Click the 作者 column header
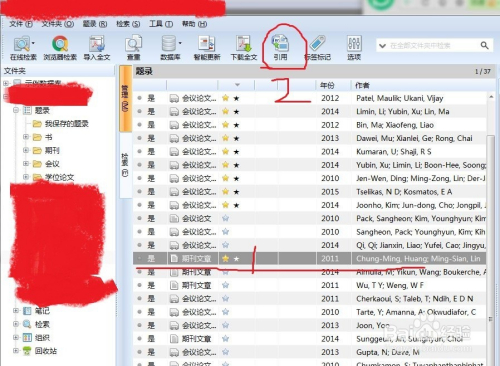Screen dimensions: 500x366 tap(362, 85)
